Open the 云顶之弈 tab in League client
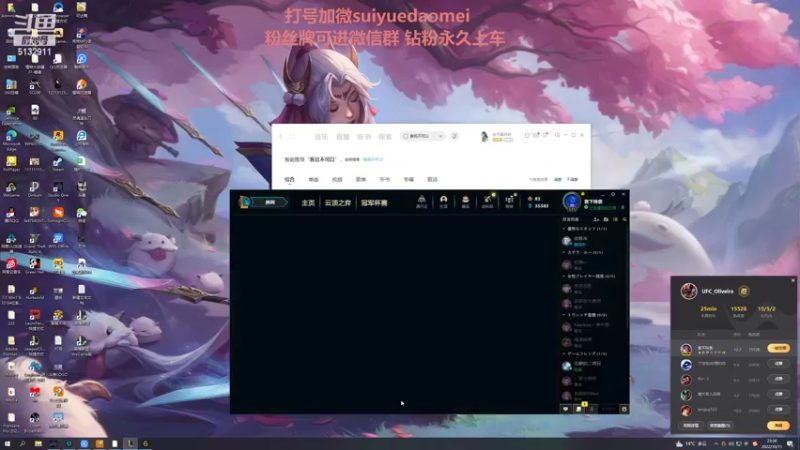Viewport: 800px width, 450px height. [x=338, y=203]
